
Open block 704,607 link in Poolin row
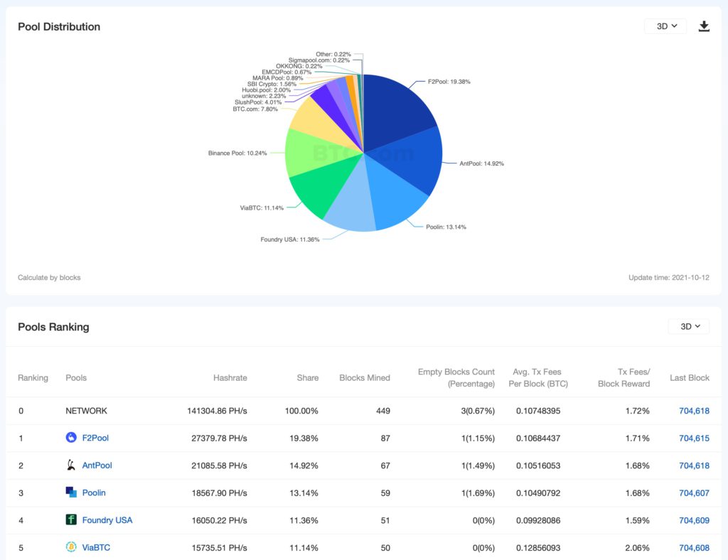(694, 493)
